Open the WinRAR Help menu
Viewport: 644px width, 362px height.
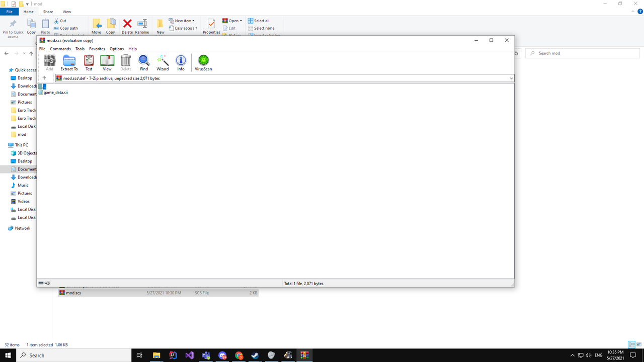[132, 49]
